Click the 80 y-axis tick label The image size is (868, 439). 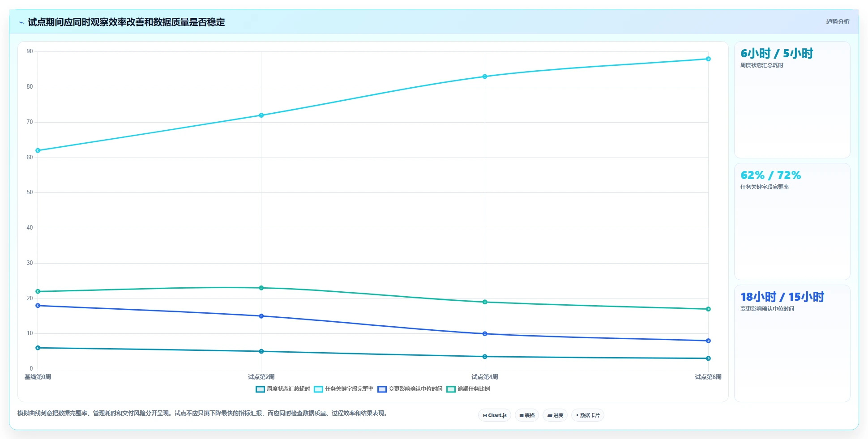(x=30, y=87)
